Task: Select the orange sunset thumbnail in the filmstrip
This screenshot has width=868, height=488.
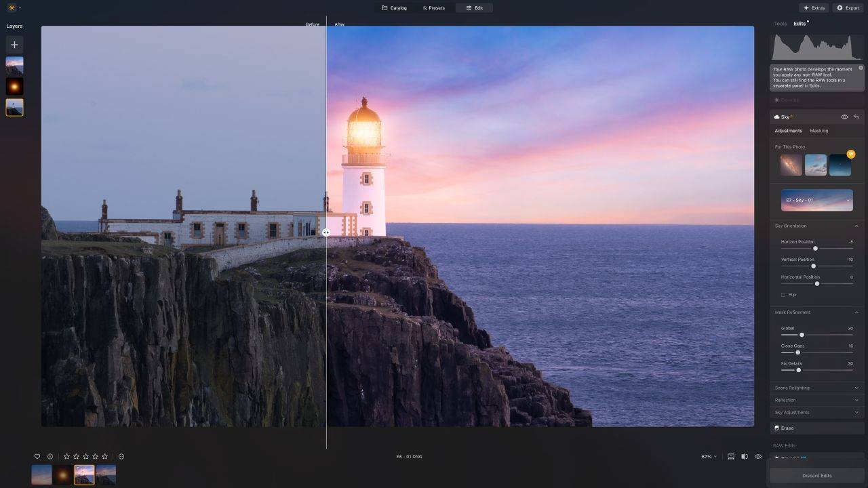Action: [62, 474]
